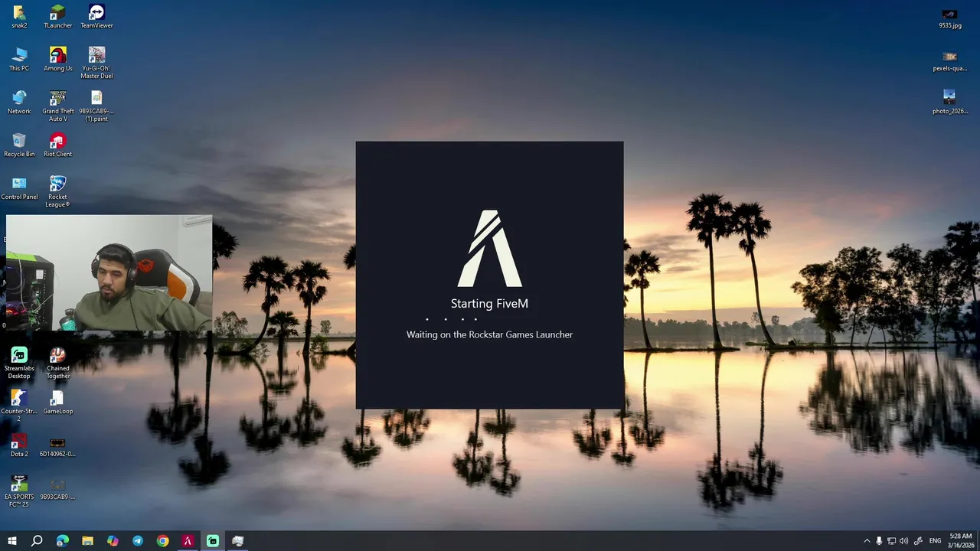Viewport: 980px width, 551px height.
Task: Launch EA SPORTS FC 25 shortcut
Action: tap(19, 491)
